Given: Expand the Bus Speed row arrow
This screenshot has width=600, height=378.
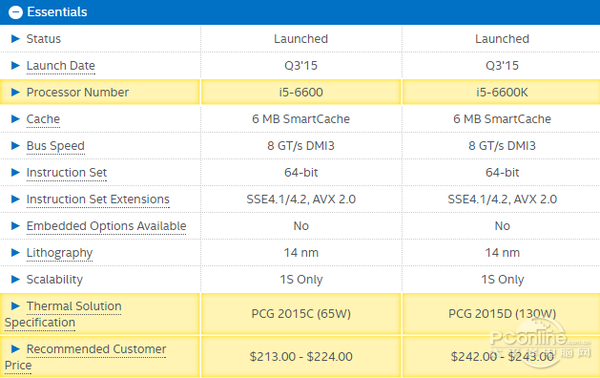Looking at the screenshot, I should [x=15, y=146].
